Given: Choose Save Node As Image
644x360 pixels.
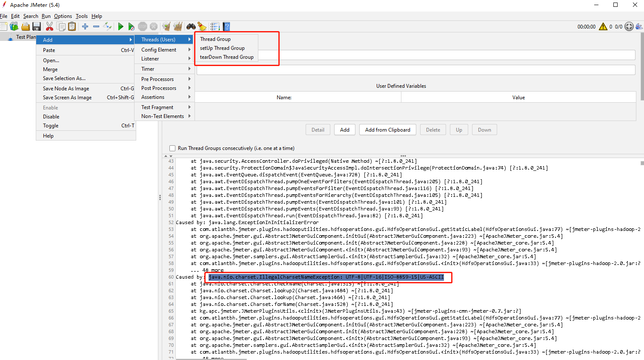Looking at the screenshot, I should click(86, 89).
